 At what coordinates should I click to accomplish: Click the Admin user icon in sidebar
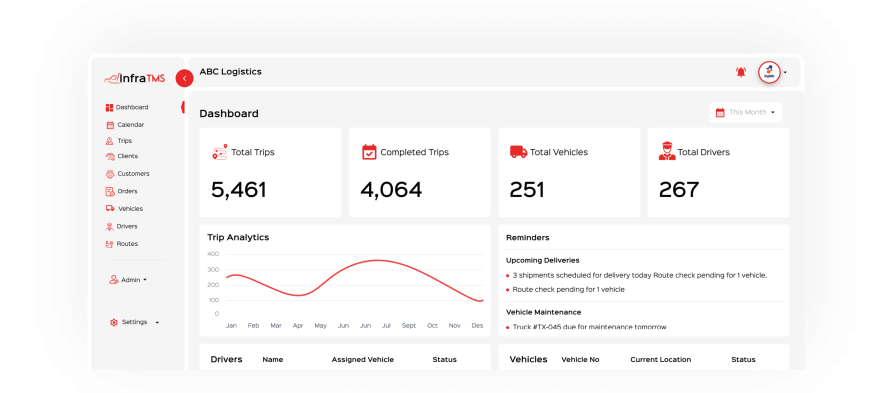click(113, 280)
